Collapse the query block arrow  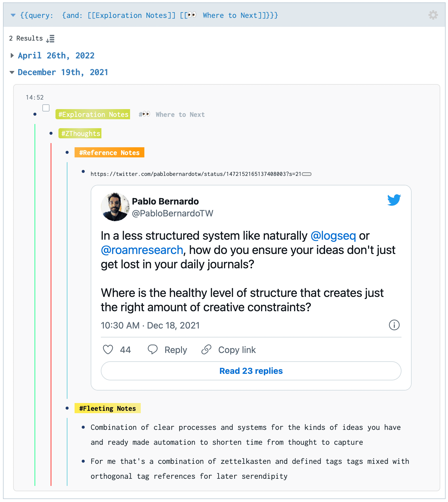click(13, 15)
